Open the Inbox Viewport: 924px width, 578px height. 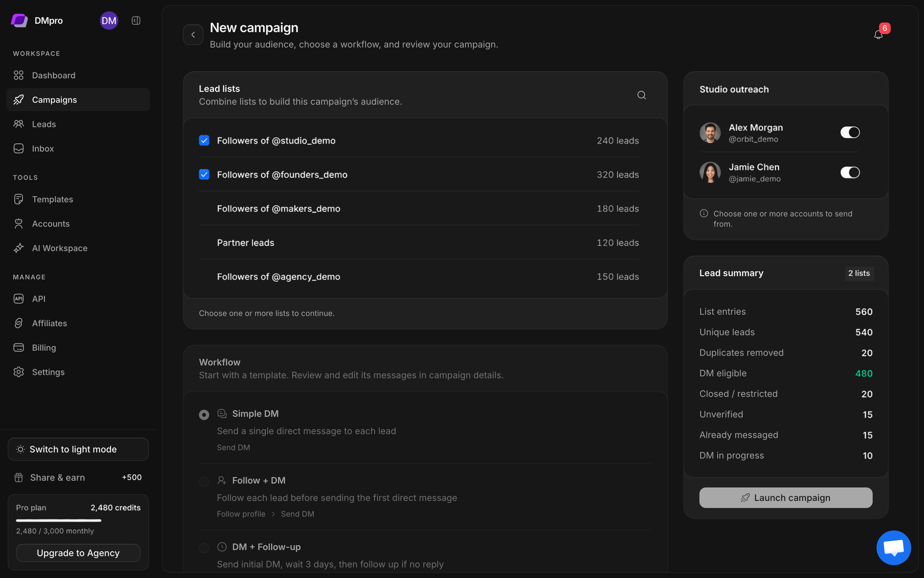pyautogui.click(x=78, y=149)
